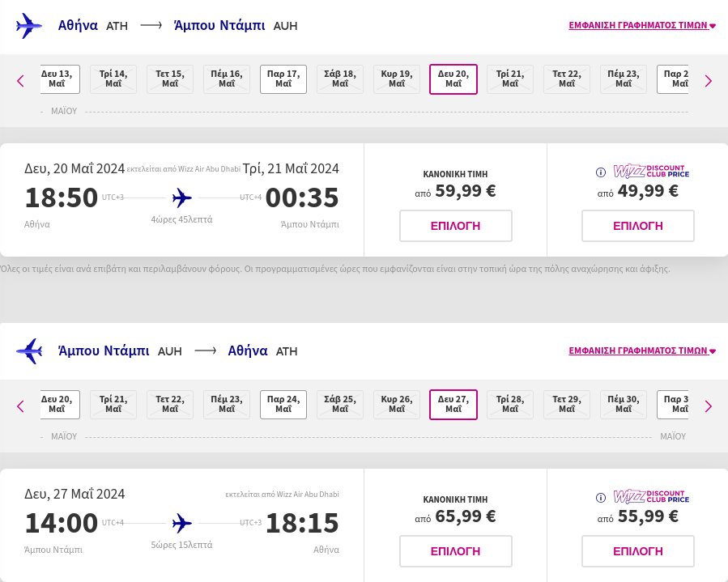Click info icon beside return Wizz Discount Club
The width and height of the screenshot is (728, 582).
coord(601,497)
